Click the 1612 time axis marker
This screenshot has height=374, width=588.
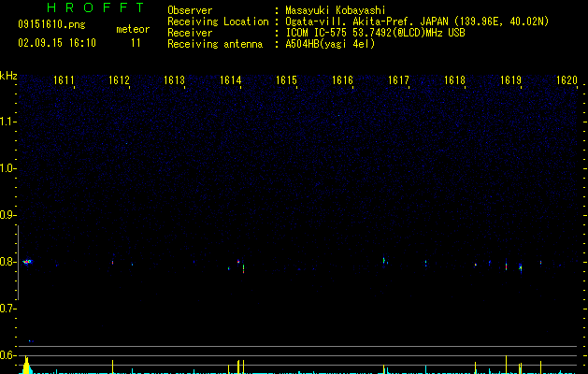[119, 80]
